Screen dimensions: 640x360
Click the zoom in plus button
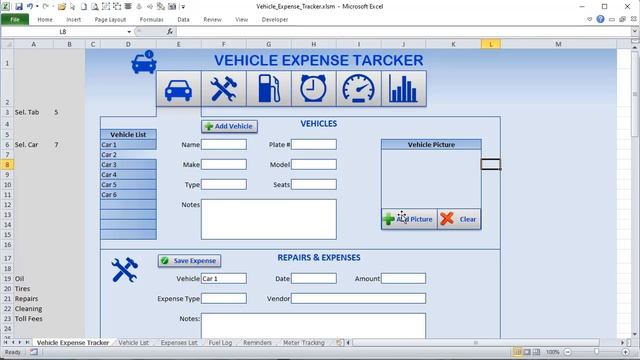[x=626, y=352]
